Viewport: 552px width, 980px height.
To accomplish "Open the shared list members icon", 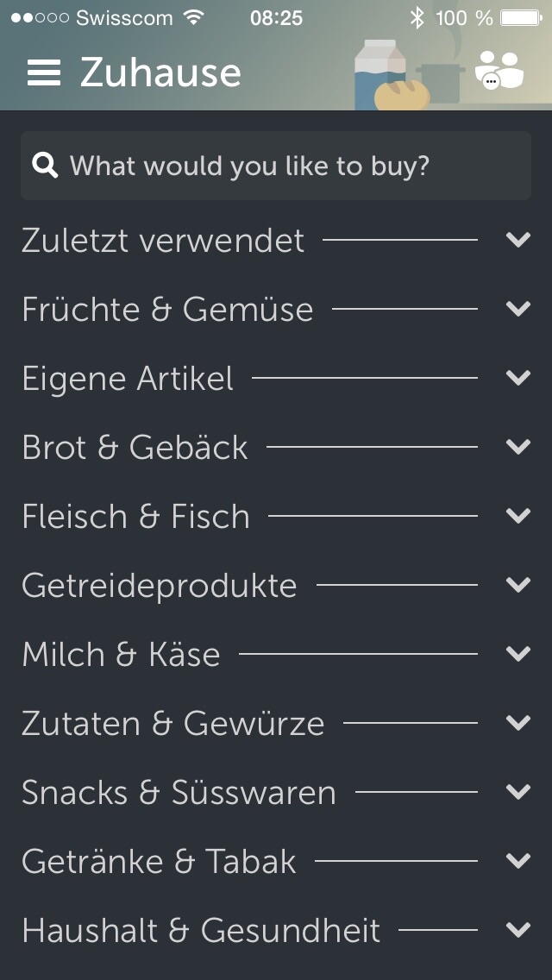I will pos(499,71).
